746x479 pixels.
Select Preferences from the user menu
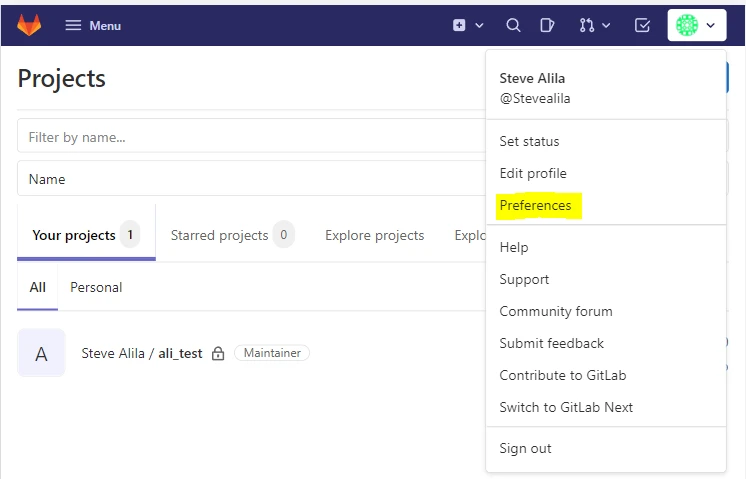(535, 205)
